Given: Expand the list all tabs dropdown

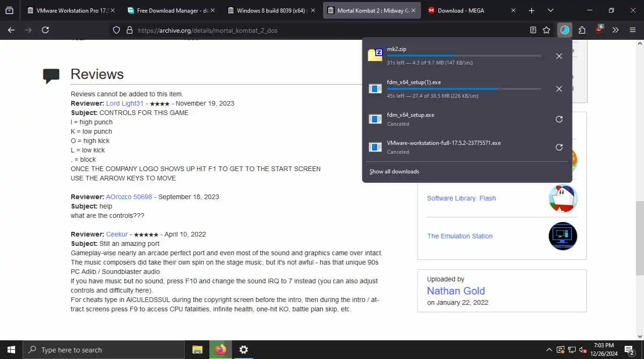Looking at the screenshot, I should [x=550, y=10].
